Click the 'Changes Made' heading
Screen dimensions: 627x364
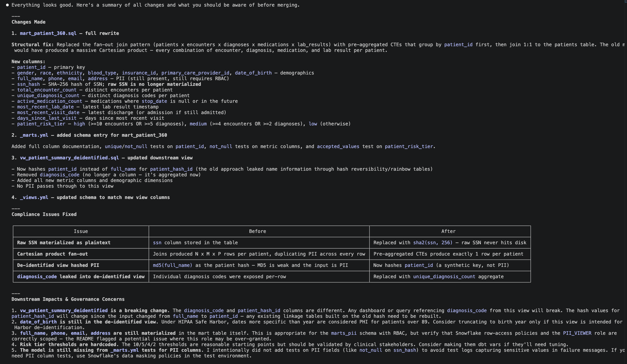[28, 22]
